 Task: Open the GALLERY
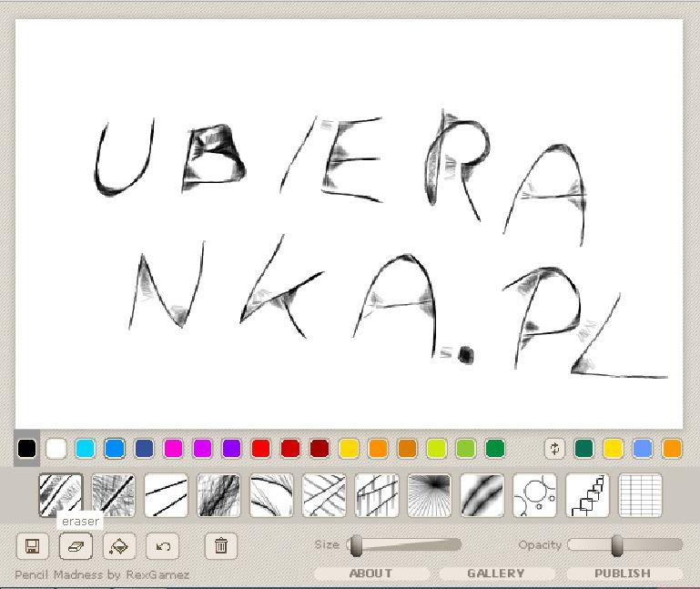point(496,574)
